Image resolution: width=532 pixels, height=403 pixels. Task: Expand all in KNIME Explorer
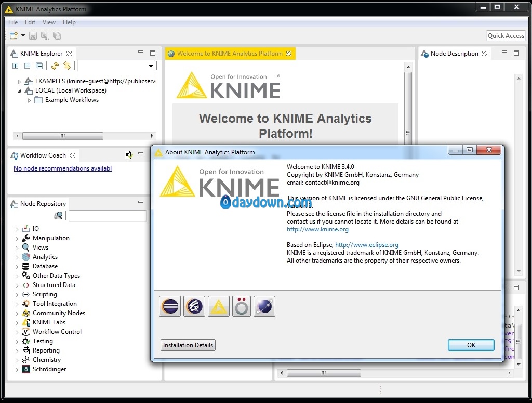click(x=15, y=66)
